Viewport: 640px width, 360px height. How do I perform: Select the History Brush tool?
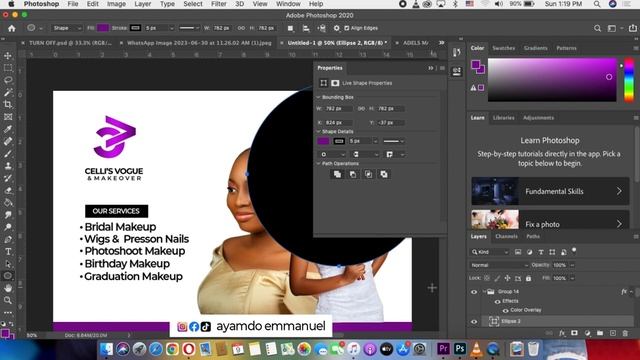(8, 178)
